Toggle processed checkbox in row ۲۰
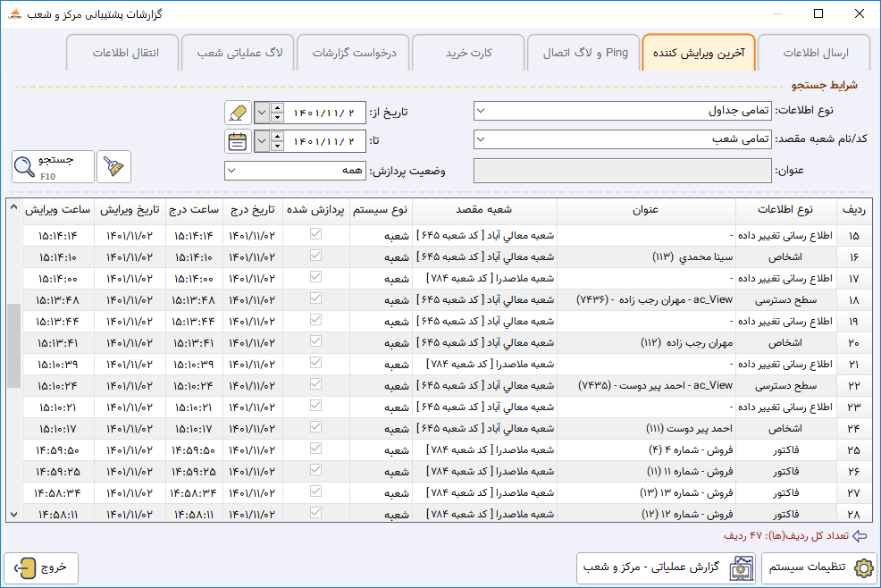Screen dimensions: 881x588 (x=315, y=341)
